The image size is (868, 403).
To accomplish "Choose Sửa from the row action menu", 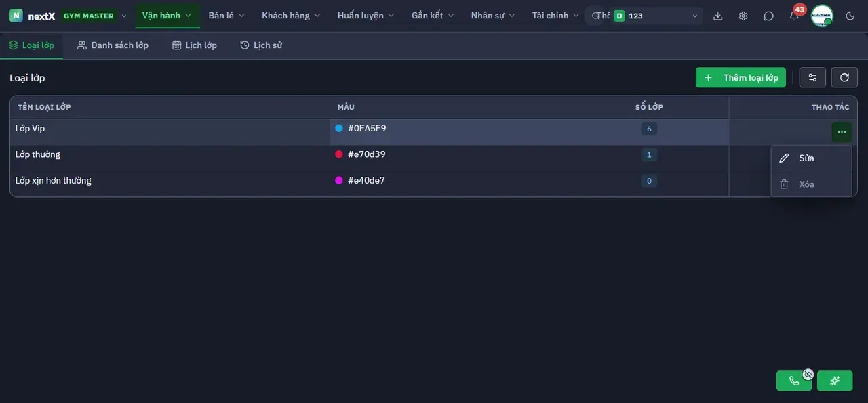I will click(811, 158).
